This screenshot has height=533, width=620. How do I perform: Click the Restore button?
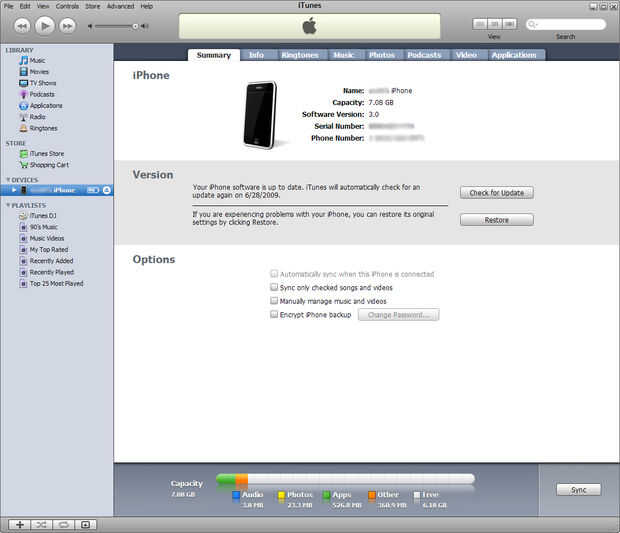[x=497, y=220]
